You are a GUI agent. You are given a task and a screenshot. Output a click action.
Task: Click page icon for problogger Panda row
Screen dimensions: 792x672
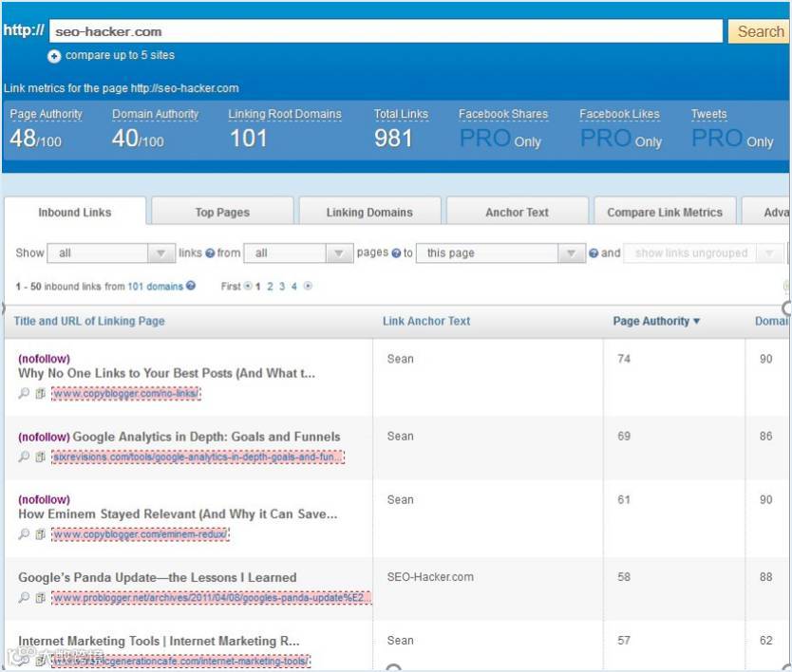(x=41, y=598)
